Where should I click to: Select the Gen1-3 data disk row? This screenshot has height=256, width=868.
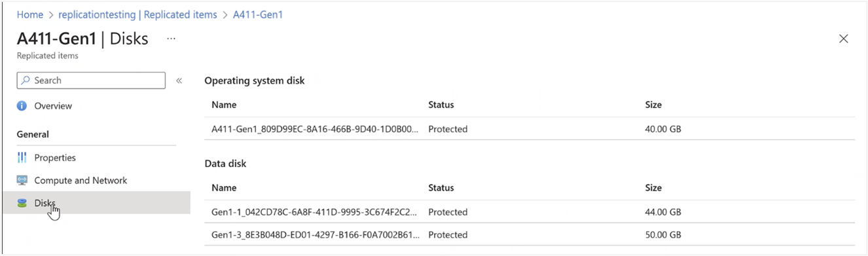[x=530, y=235]
